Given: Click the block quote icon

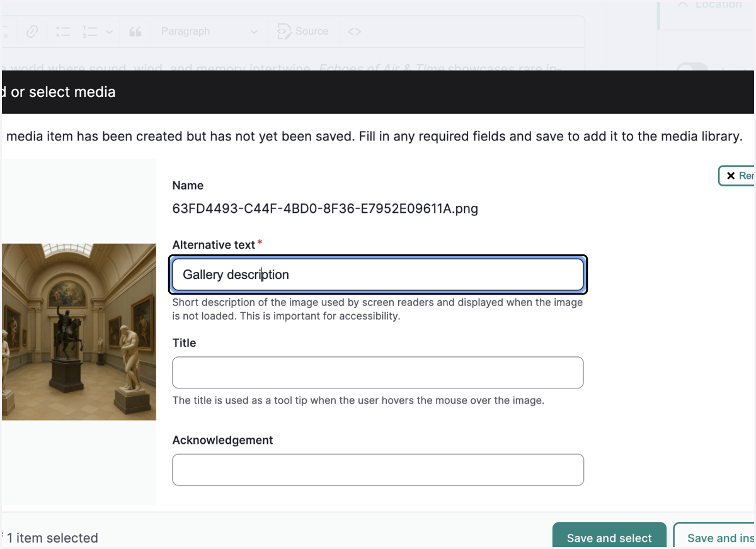Looking at the screenshot, I should pos(135,31).
